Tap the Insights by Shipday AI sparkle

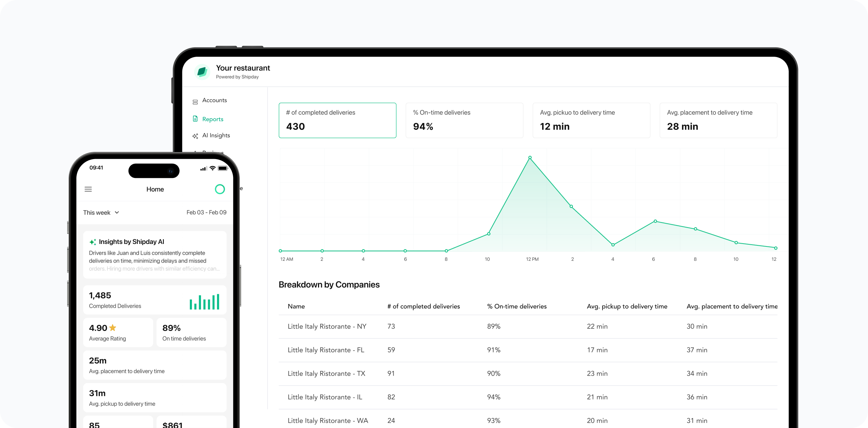92,242
